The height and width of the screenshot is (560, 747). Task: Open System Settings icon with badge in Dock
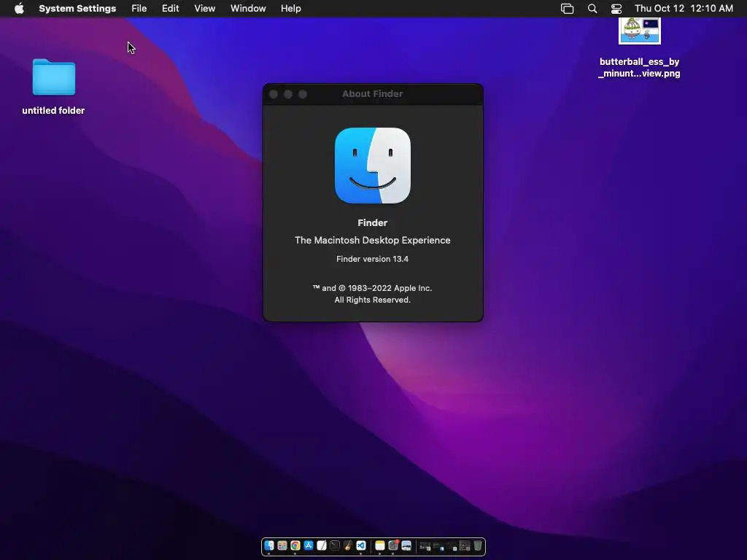pyautogui.click(x=393, y=545)
